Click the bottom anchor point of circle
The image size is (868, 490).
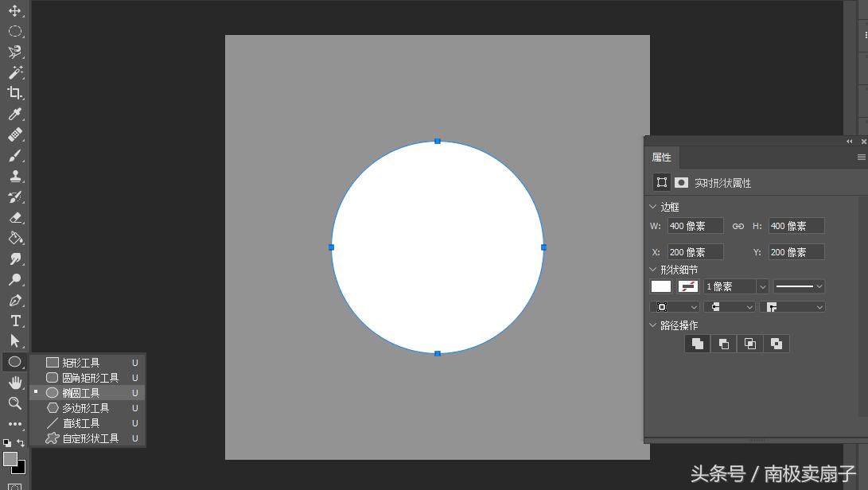pyautogui.click(x=438, y=353)
